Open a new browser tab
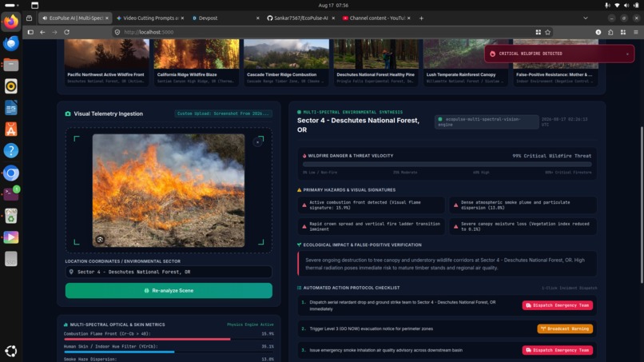This screenshot has width=644, height=362. (421, 18)
